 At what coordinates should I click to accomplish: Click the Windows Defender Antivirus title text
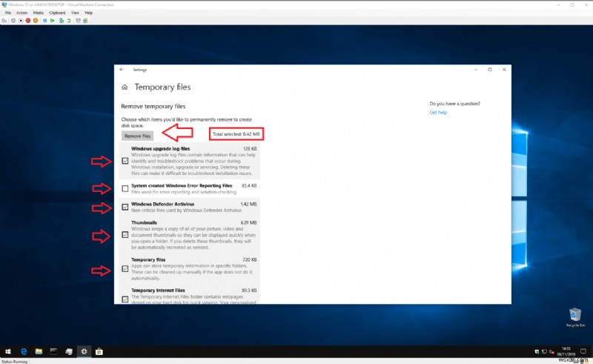(x=162, y=204)
